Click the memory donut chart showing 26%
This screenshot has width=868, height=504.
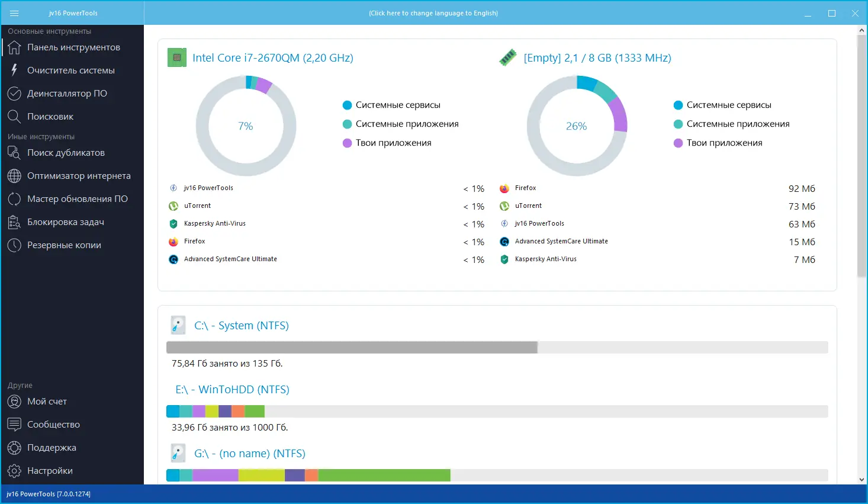[577, 126]
